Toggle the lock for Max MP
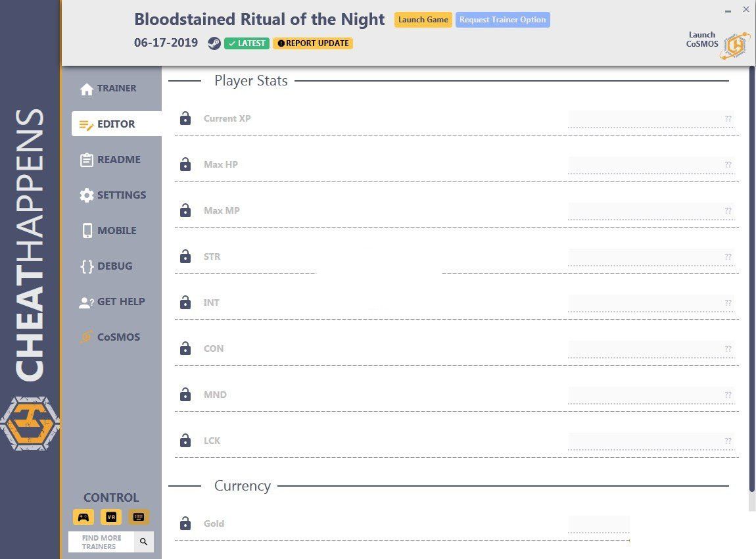The height and width of the screenshot is (559, 756). [185, 210]
